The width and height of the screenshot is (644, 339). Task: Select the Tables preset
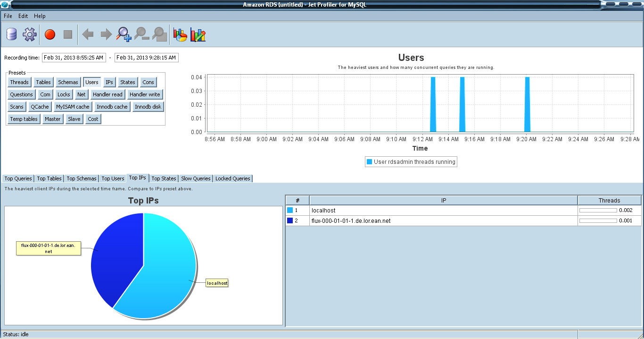tap(43, 82)
